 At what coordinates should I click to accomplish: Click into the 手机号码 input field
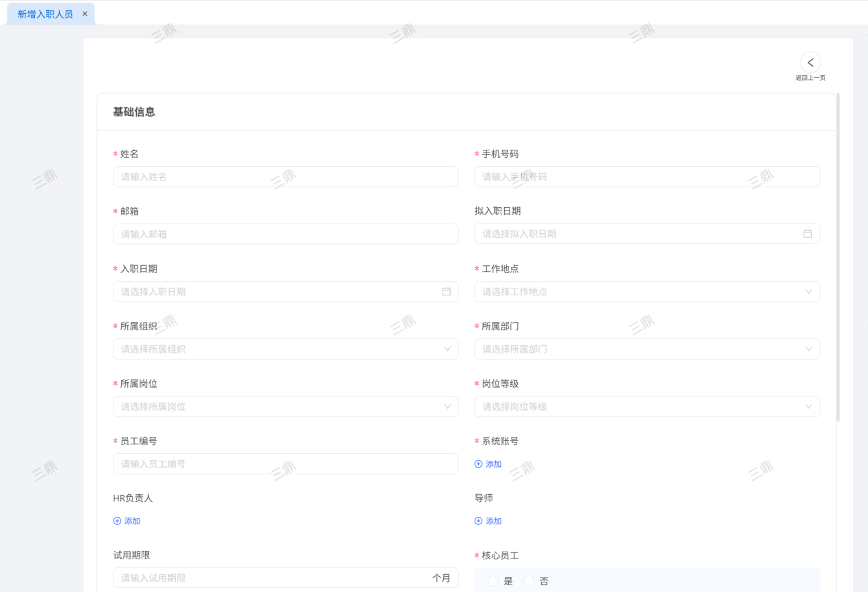click(x=646, y=176)
